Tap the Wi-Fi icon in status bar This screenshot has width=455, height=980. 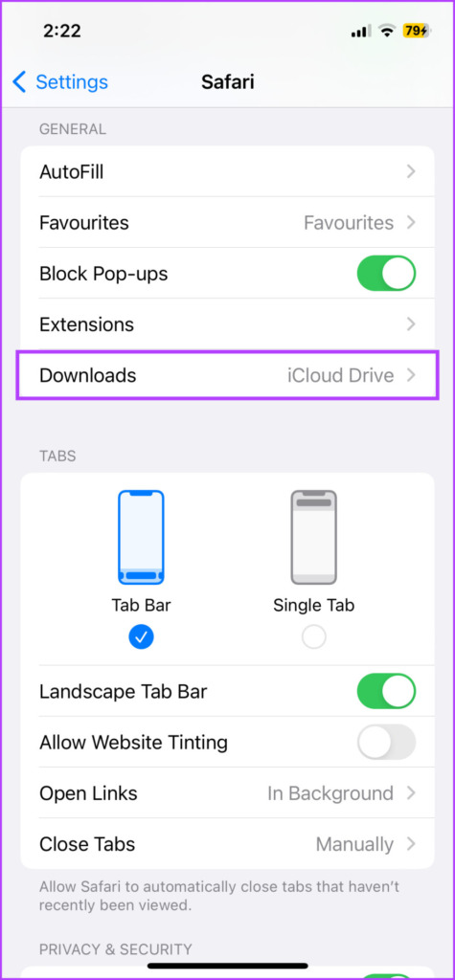(x=387, y=32)
